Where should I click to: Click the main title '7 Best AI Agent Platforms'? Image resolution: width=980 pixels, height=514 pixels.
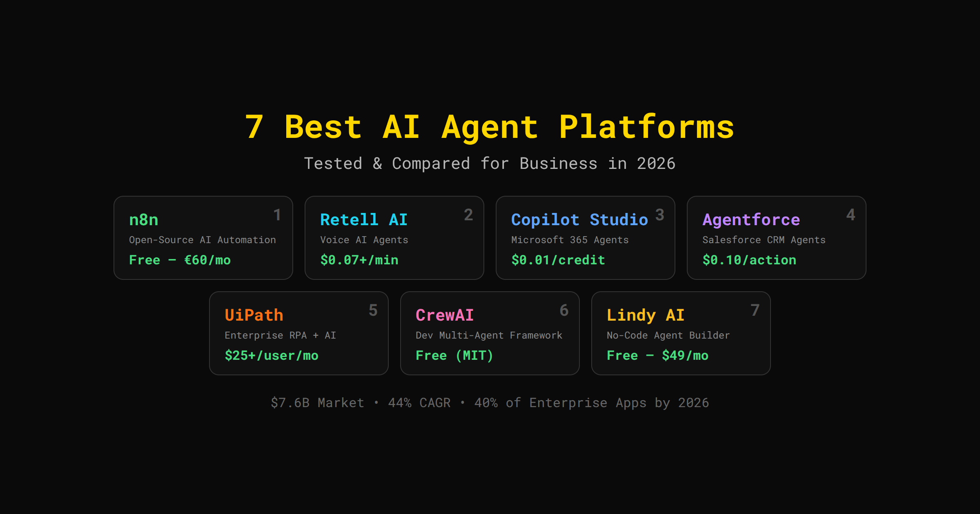tap(490, 127)
